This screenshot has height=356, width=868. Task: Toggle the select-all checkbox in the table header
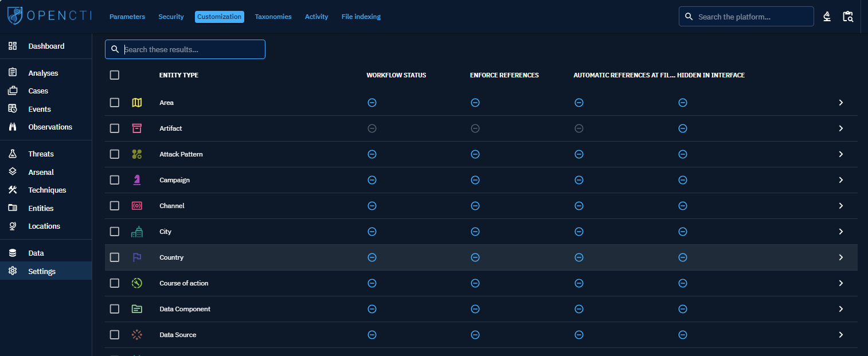(x=115, y=75)
